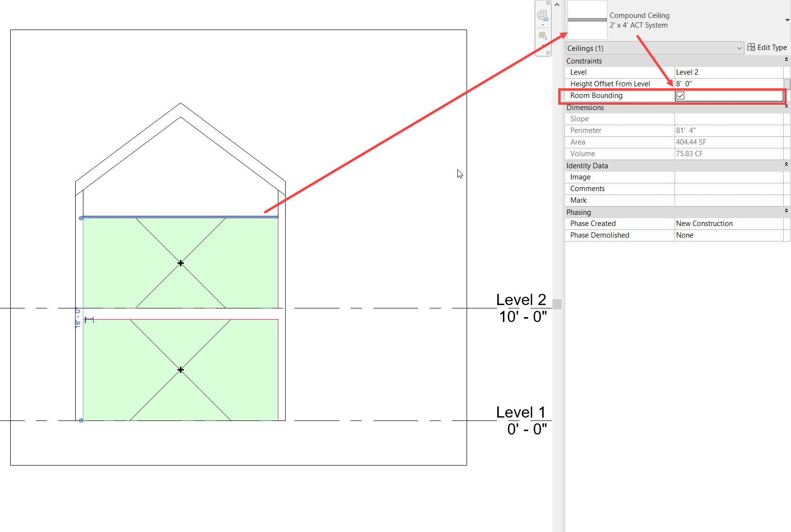
Task: Click the Compound Ceiling type preview thumbnail
Action: click(587, 20)
